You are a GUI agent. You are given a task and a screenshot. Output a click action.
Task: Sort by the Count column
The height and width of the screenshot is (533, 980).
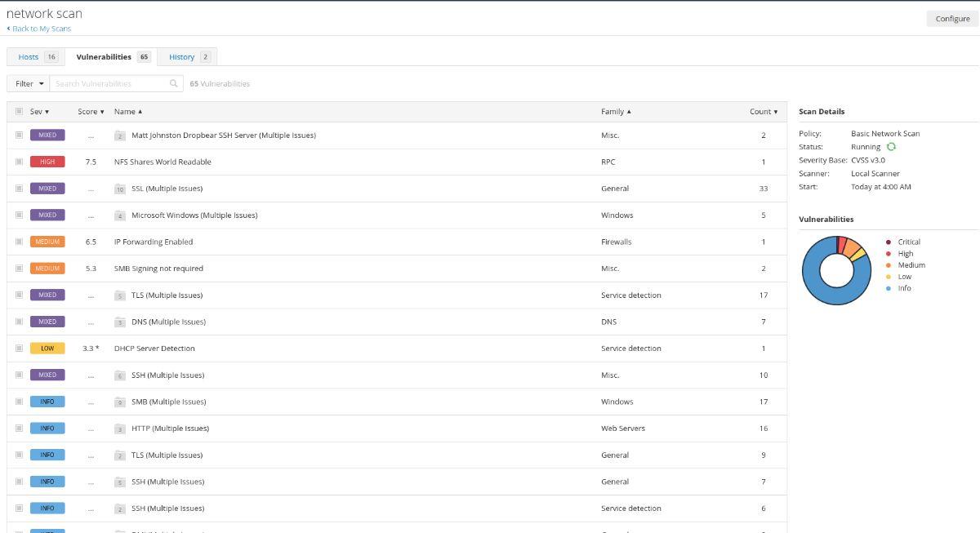(763, 112)
